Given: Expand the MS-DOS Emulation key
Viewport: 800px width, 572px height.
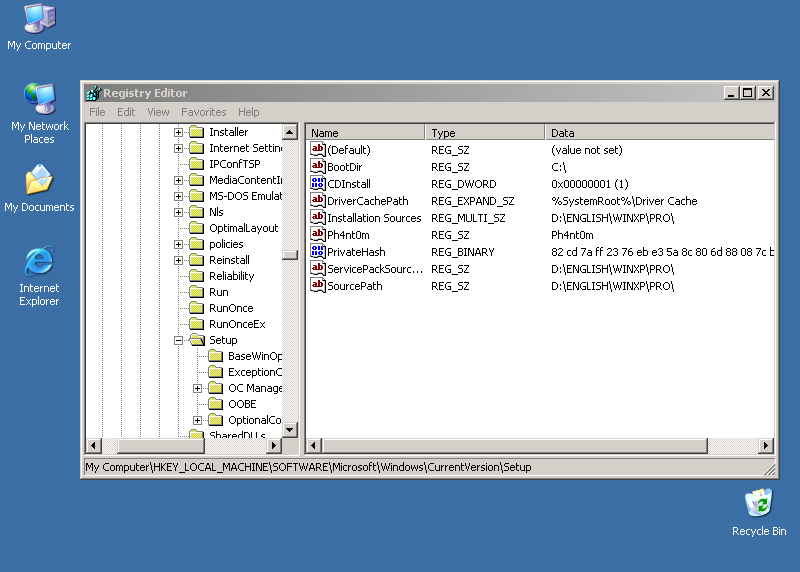Looking at the screenshot, I should (x=178, y=196).
